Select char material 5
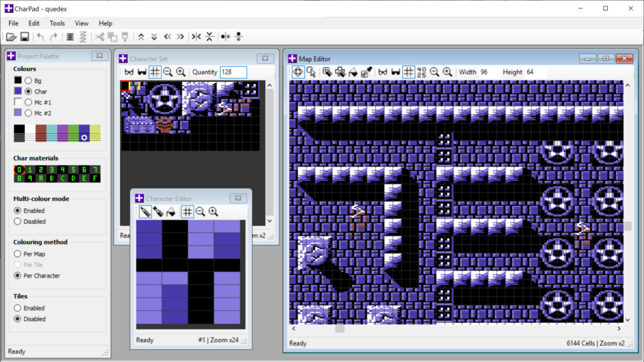Screen dimensions: 644x362 (73, 169)
